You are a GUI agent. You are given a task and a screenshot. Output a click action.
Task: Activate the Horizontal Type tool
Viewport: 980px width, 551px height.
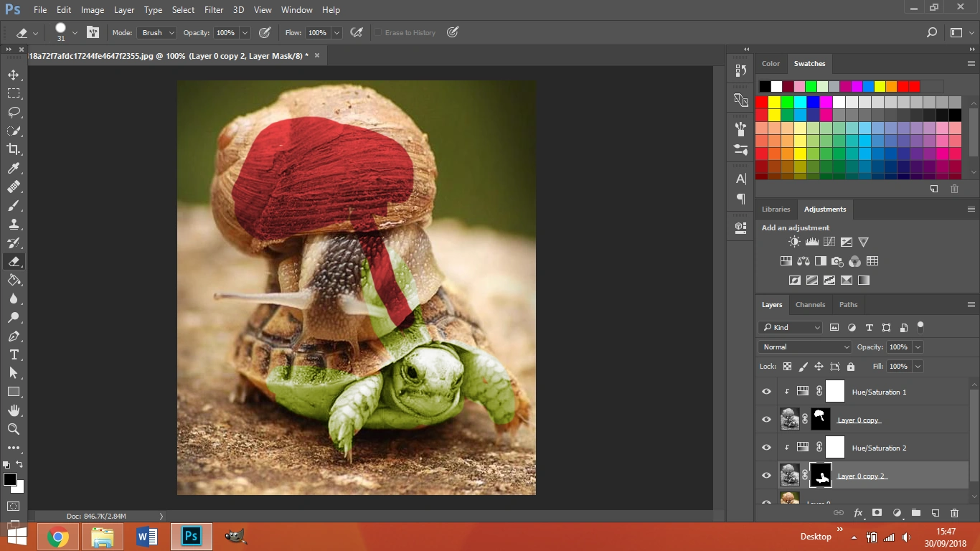coord(14,354)
